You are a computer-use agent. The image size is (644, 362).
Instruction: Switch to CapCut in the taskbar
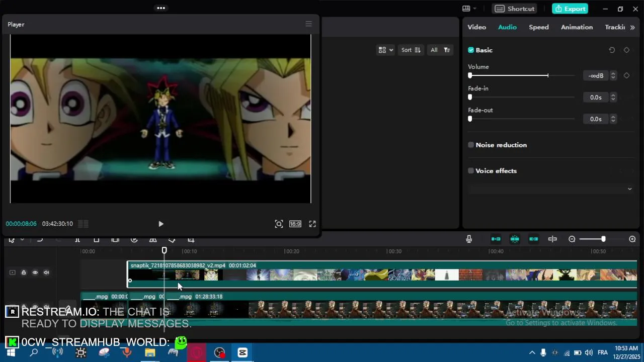coord(243,352)
